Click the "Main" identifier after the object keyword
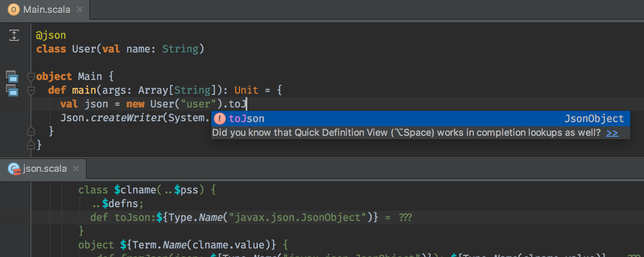Image resolution: width=644 pixels, height=257 pixels. (90, 76)
